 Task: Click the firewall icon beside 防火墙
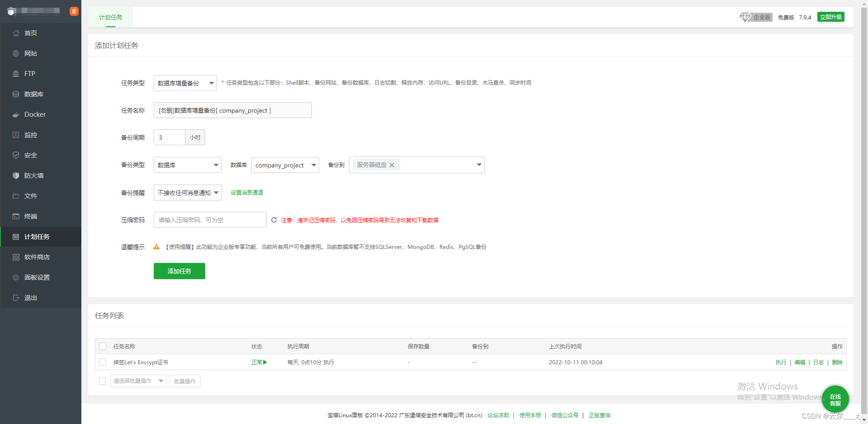pyautogui.click(x=16, y=176)
